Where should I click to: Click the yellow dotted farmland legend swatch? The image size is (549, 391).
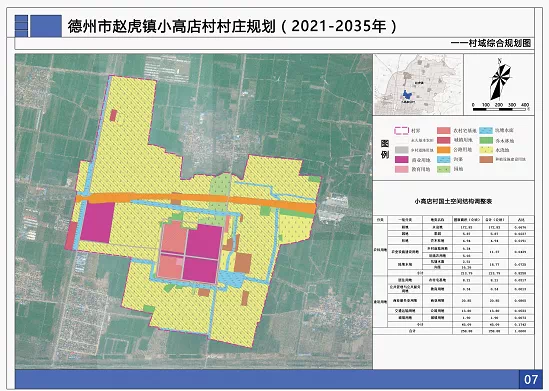tap(486, 150)
